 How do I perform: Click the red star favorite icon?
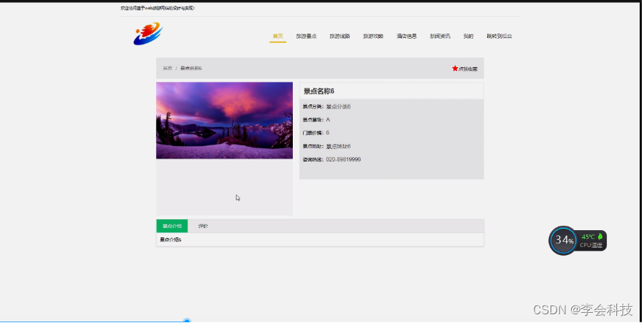click(455, 68)
